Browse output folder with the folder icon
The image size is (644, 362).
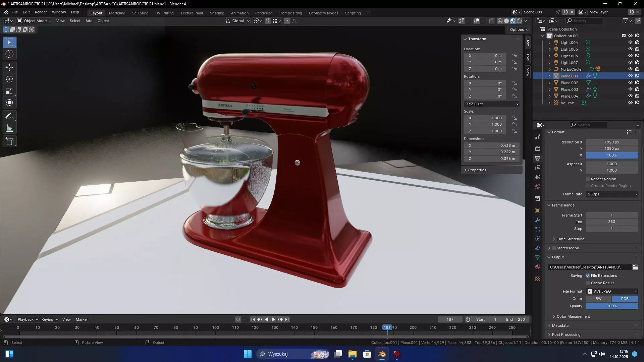(x=635, y=267)
